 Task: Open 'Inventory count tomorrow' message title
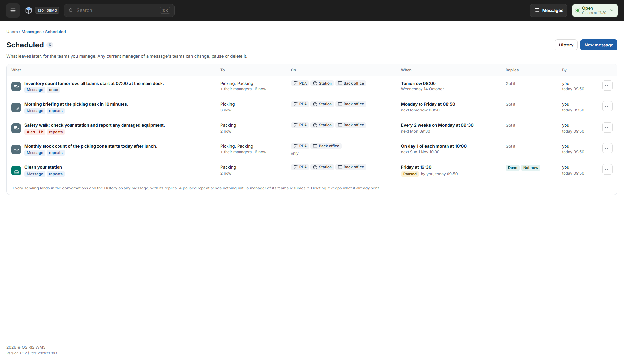(94, 83)
